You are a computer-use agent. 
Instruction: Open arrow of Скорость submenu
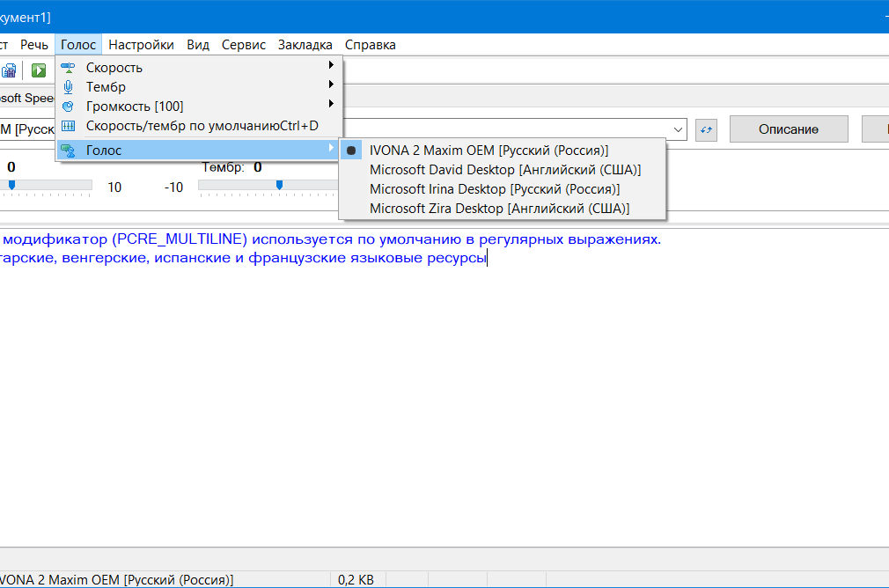(331, 65)
